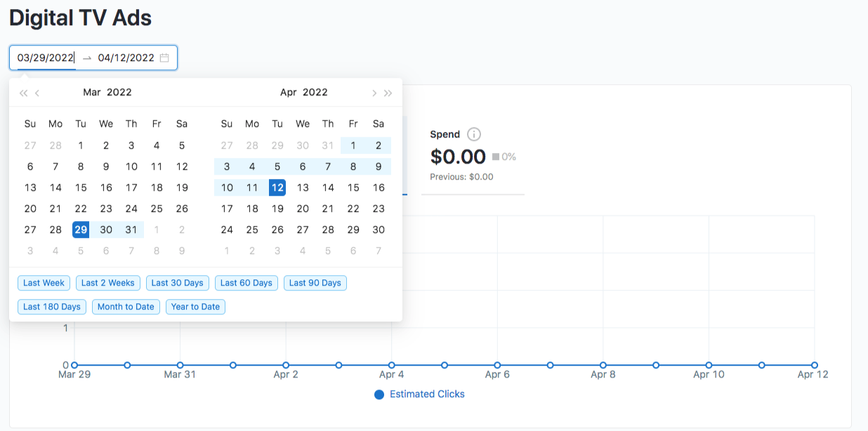This screenshot has width=868, height=431.
Task: Open the Apr month selector in right panel
Action: [289, 92]
